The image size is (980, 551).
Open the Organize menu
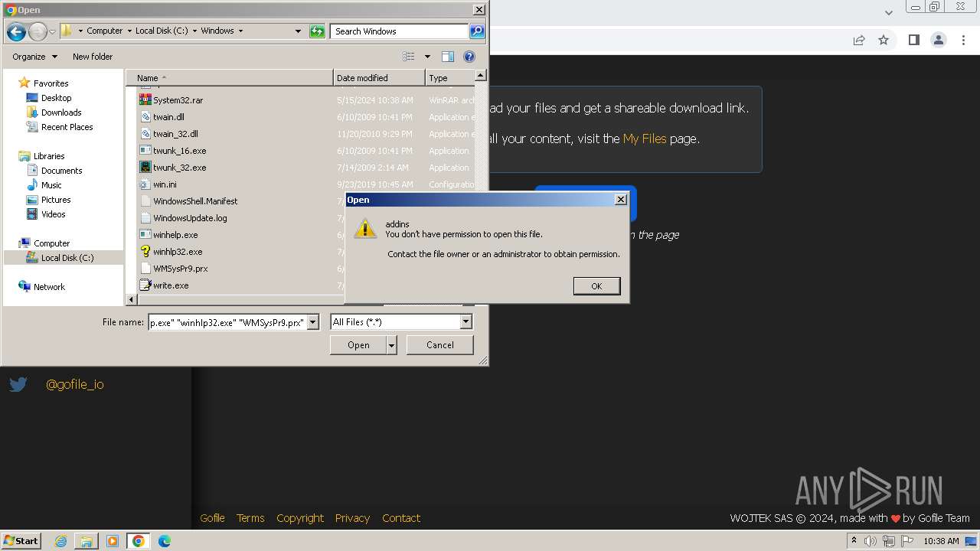(x=34, y=57)
